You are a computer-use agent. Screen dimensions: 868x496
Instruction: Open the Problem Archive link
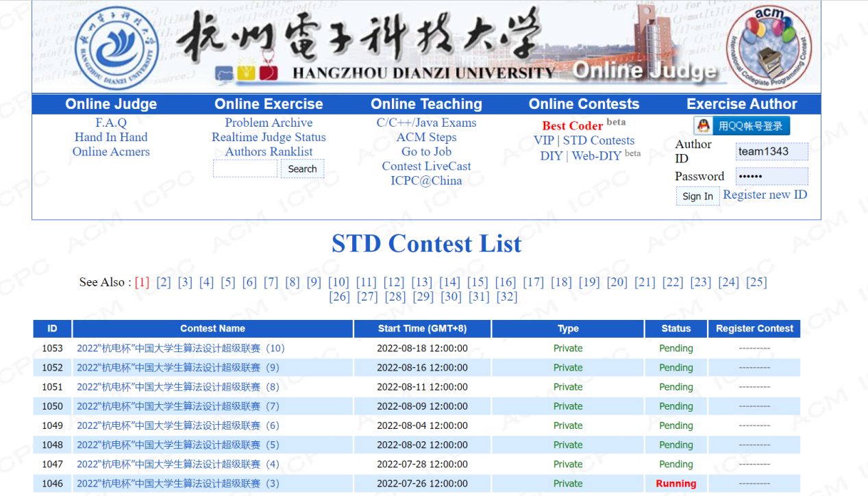tap(269, 123)
